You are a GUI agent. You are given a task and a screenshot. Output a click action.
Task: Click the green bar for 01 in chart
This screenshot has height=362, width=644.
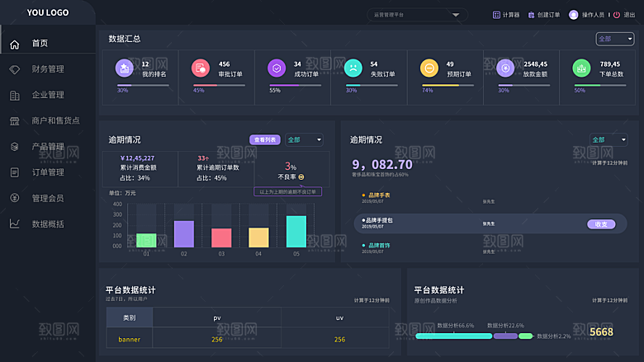click(146, 240)
